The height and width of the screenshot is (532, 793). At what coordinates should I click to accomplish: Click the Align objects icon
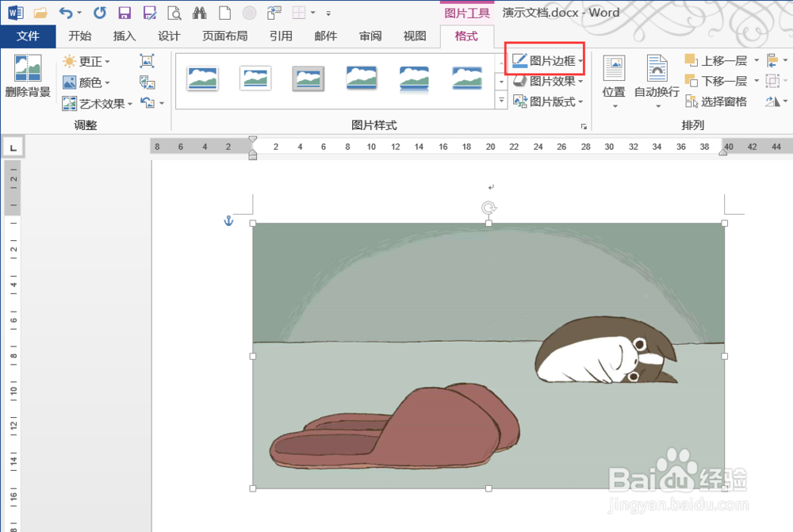pos(772,61)
